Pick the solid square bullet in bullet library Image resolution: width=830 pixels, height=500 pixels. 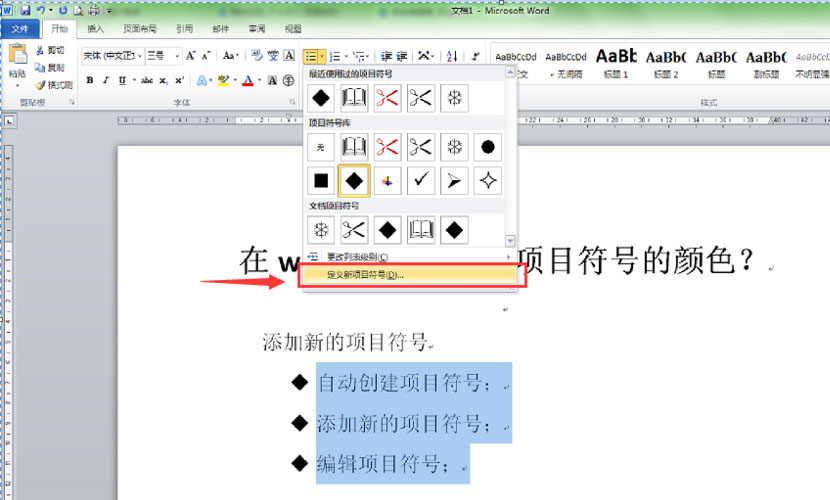321,180
